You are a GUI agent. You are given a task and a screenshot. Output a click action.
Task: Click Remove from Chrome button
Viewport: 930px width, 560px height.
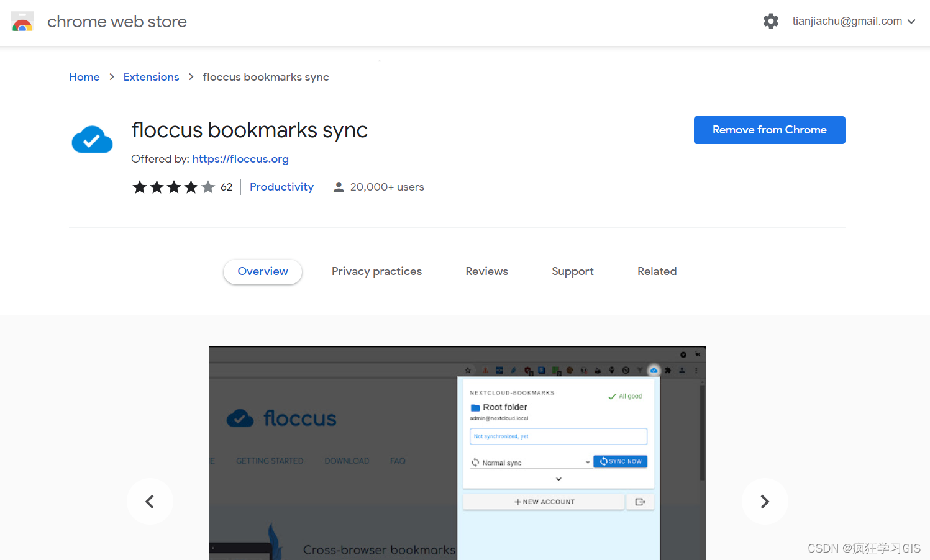(769, 130)
